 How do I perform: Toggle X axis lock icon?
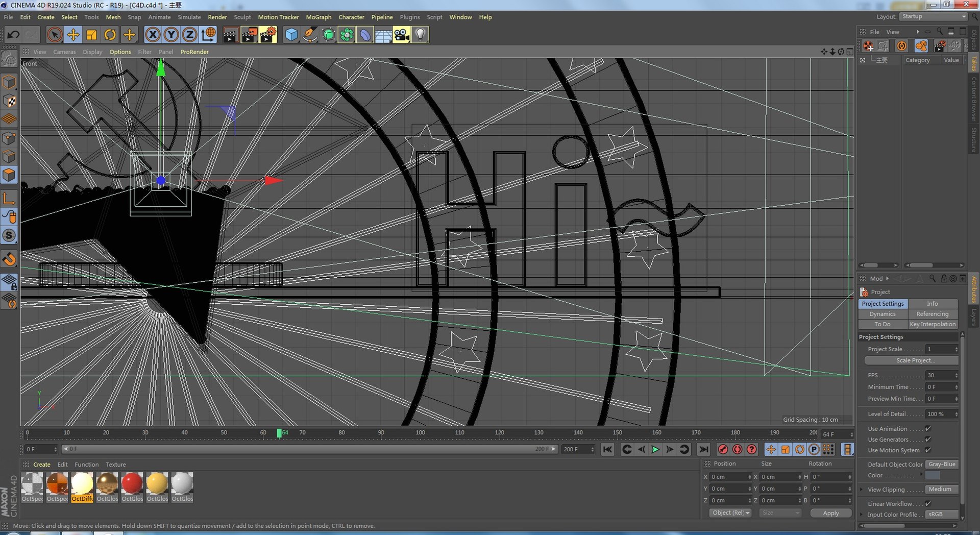click(153, 35)
